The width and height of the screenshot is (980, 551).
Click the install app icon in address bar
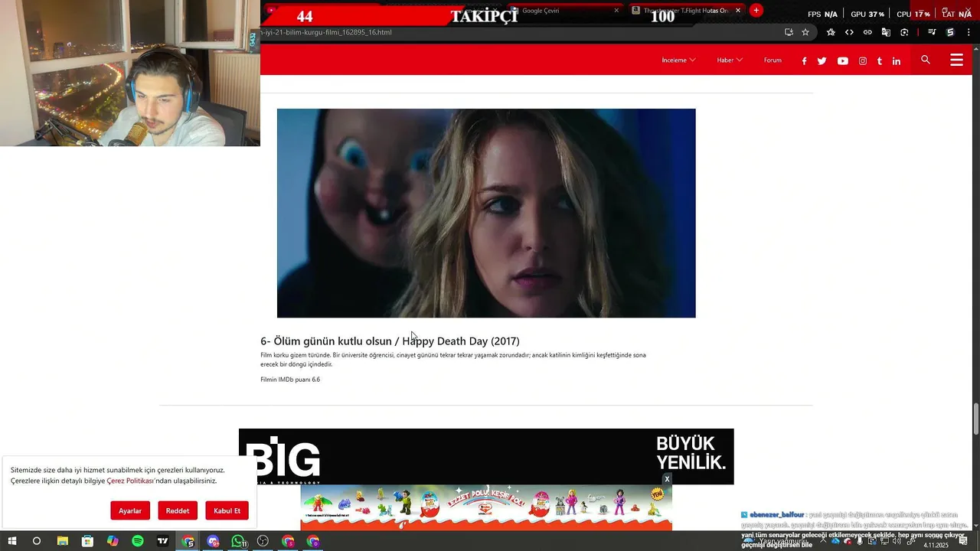coord(789,32)
